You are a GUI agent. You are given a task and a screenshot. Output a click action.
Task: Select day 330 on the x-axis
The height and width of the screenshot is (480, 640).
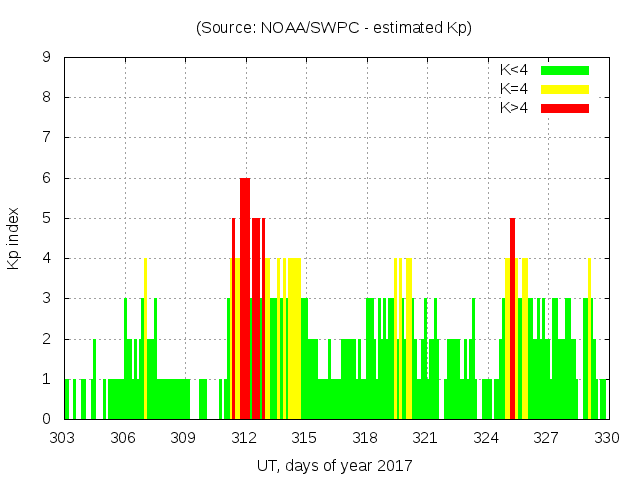click(x=607, y=438)
